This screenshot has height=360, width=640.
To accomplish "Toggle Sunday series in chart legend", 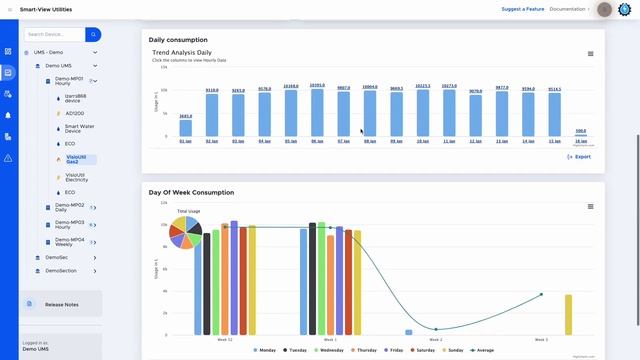I will pyautogui.click(x=453, y=350).
